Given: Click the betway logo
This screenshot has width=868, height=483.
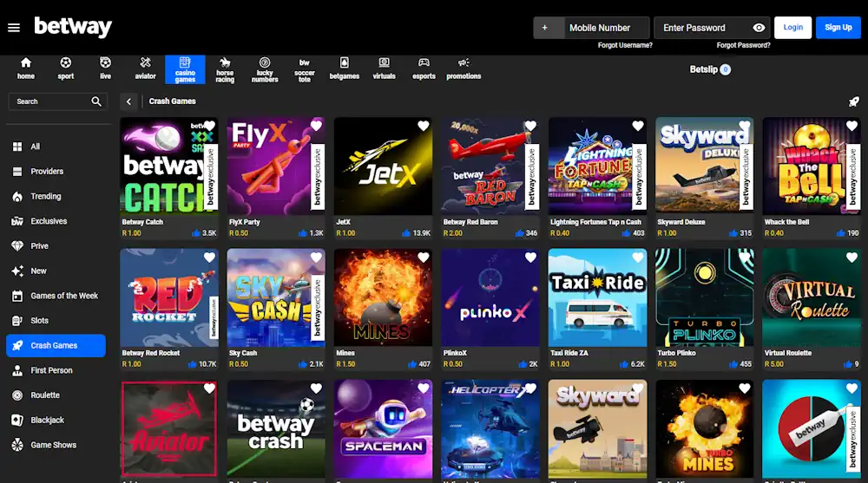Looking at the screenshot, I should [x=73, y=27].
